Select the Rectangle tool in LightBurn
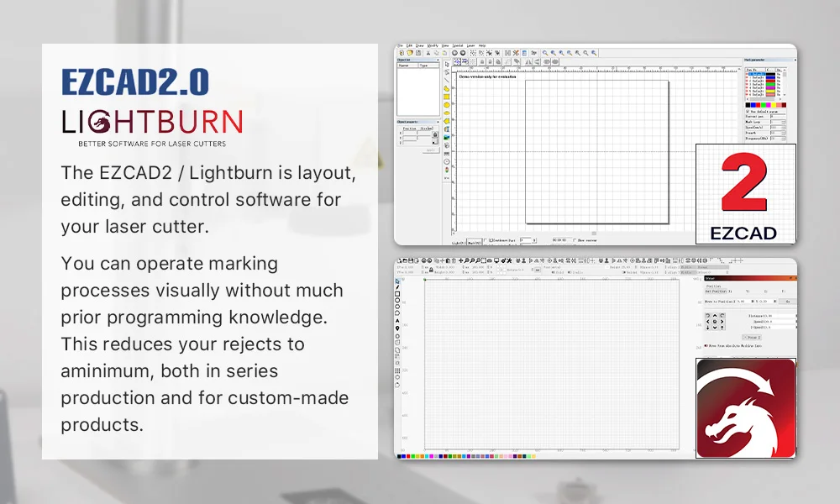The image size is (840, 504). (x=397, y=294)
